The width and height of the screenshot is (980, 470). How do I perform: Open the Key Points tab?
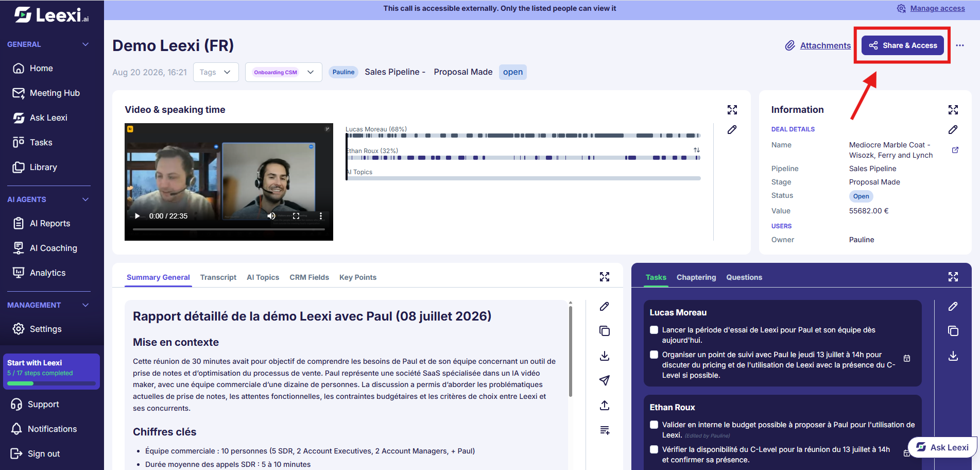point(358,277)
